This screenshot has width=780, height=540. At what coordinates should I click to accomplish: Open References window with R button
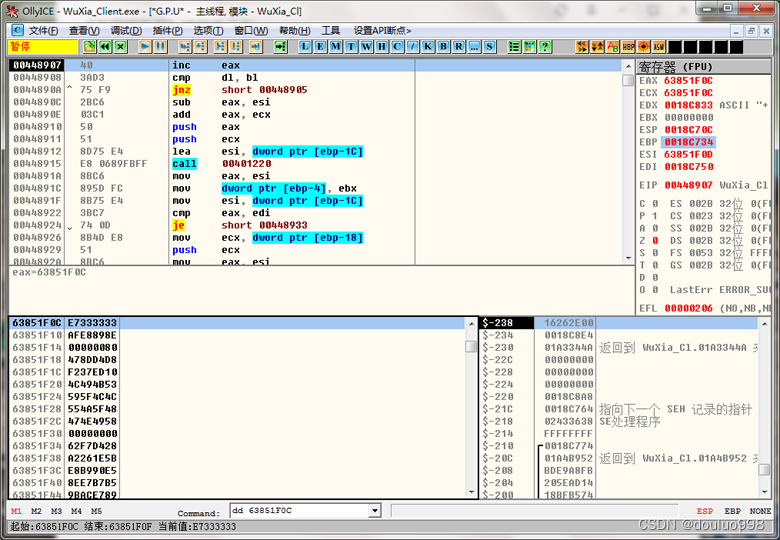click(459, 47)
